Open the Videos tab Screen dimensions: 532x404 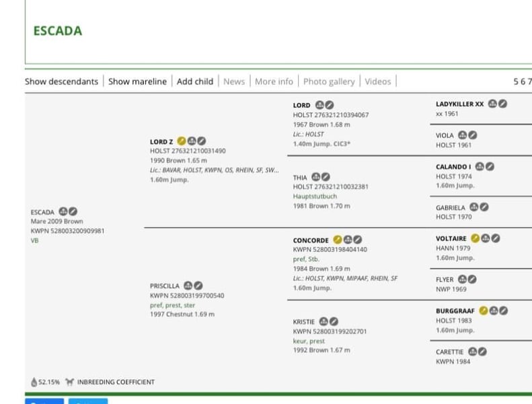[377, 81]
